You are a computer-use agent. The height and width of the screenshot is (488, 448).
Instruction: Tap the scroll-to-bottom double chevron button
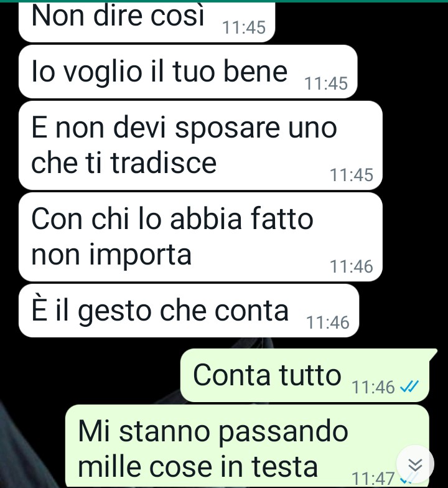[x=415, y=464]
